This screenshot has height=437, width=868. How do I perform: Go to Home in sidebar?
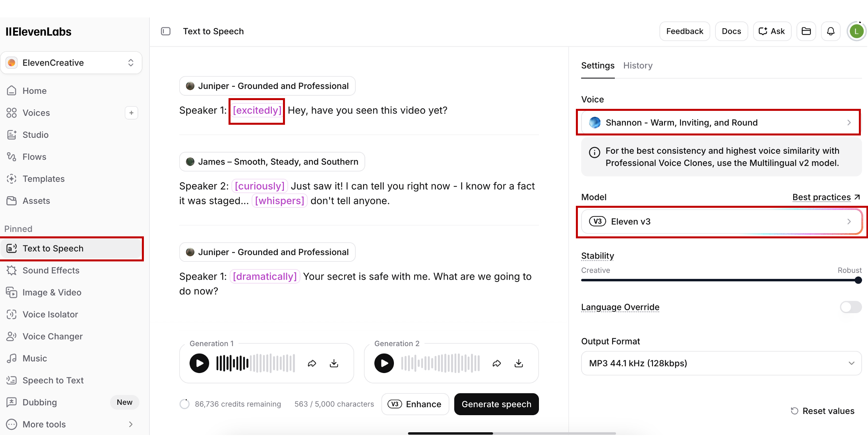point(72,91)
